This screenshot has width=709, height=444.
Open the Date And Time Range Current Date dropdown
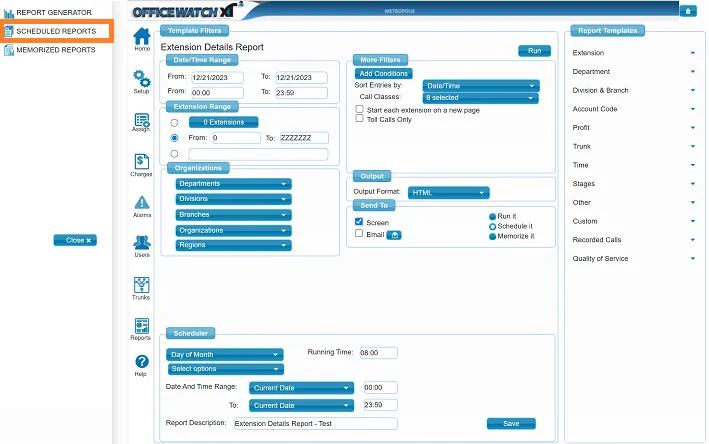pos(301,388)
